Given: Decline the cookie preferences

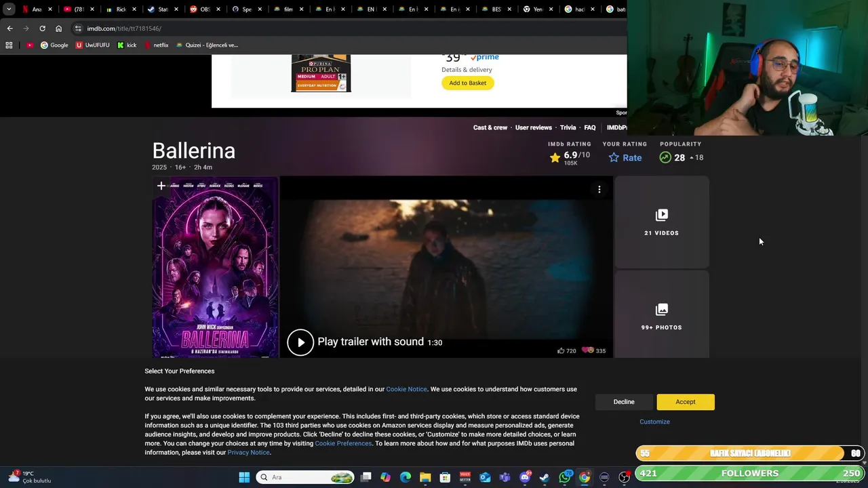Looking at the screenshot, I should pyautogui.click(x=624, y=402).
